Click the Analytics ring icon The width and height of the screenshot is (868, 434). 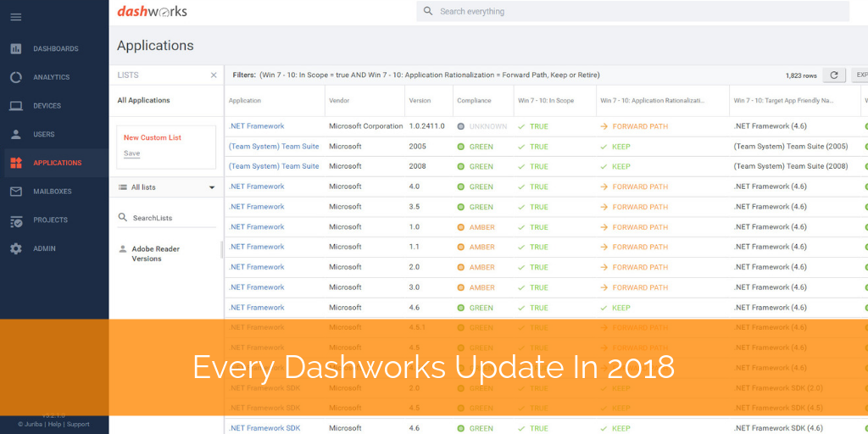[x=16, y=77]
